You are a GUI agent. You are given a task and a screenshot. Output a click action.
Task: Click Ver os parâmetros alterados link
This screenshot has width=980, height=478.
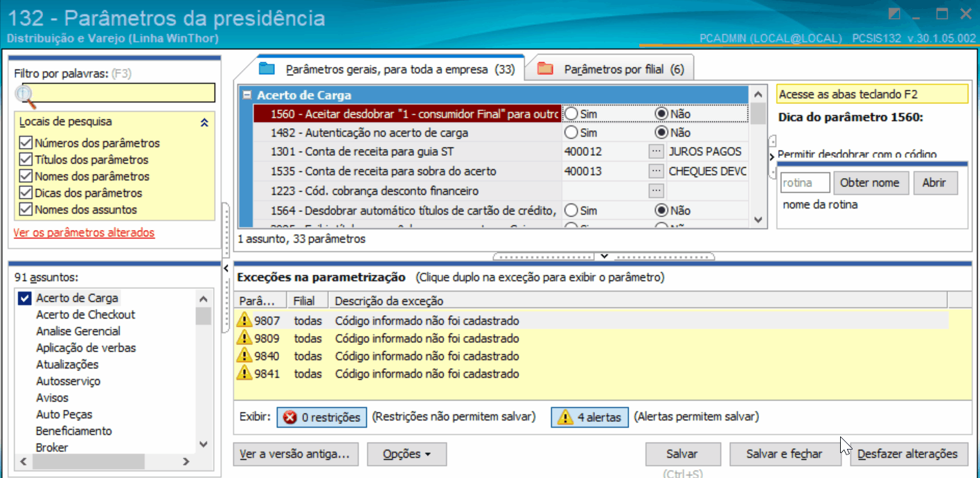(84, 233)
